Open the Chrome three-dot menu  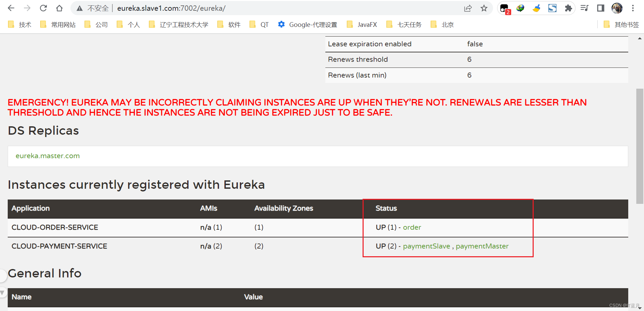(633, 8)
